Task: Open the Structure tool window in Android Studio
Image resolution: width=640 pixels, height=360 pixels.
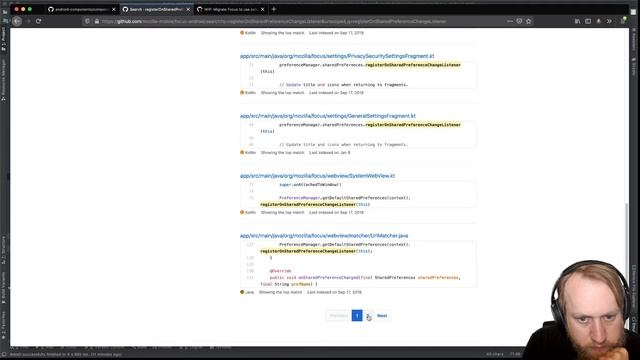Action: [x=4, y=249]
